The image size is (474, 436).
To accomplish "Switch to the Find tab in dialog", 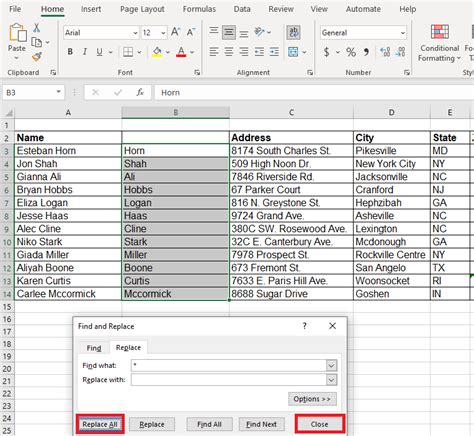I will click(94, 348).
